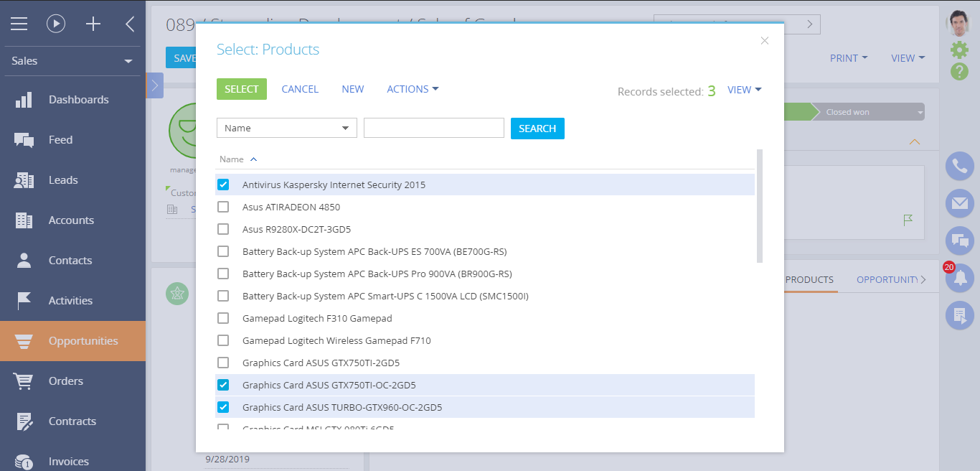Image resolution: width=980 pixels, height=471 pixels.
Task: Open the Invoices coins icon
Action: click(x=24, y=462)
